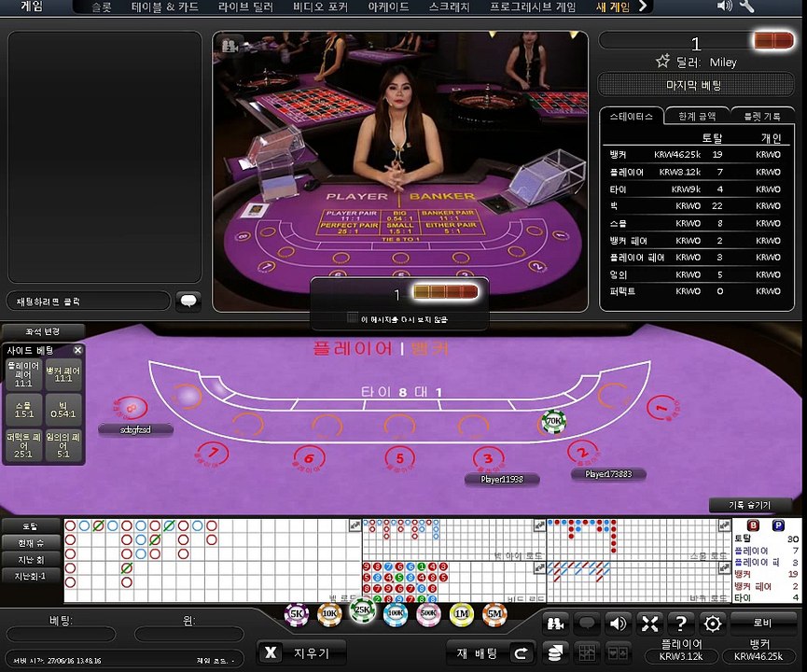The height and width of the screenshot is (672, 807).
Task: Place side bet on 플레이어 페어 11:1
Action: [23, 374]
